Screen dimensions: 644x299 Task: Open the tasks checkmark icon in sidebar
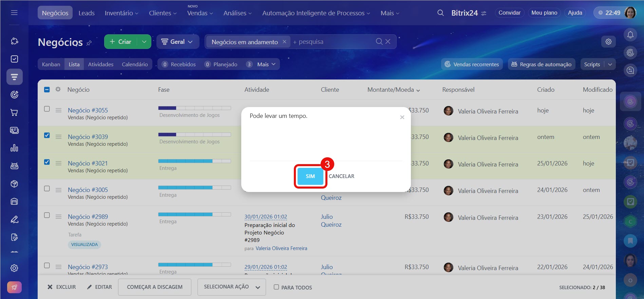(x=14, y=59)
